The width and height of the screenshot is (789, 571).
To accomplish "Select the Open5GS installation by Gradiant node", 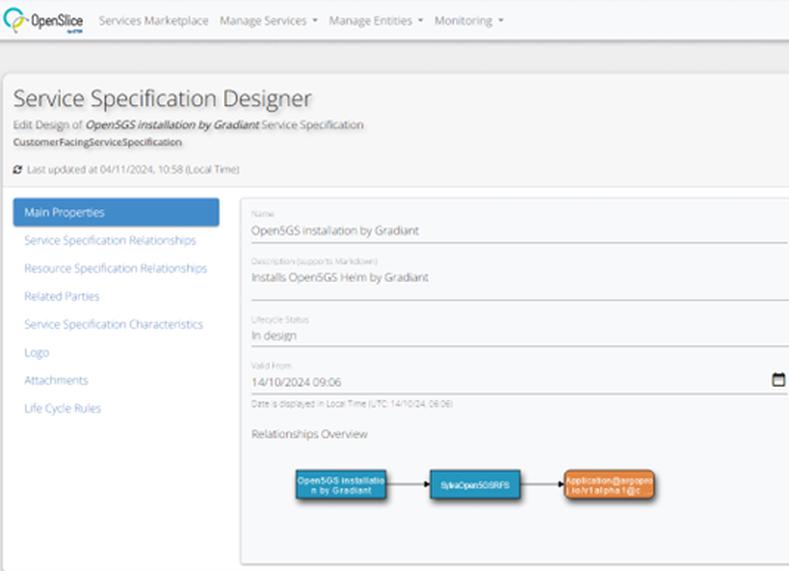I will (341, 485).
